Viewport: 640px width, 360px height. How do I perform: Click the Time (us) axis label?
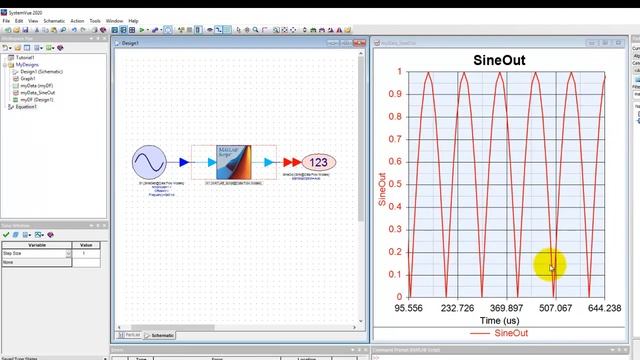coord(499,320)
